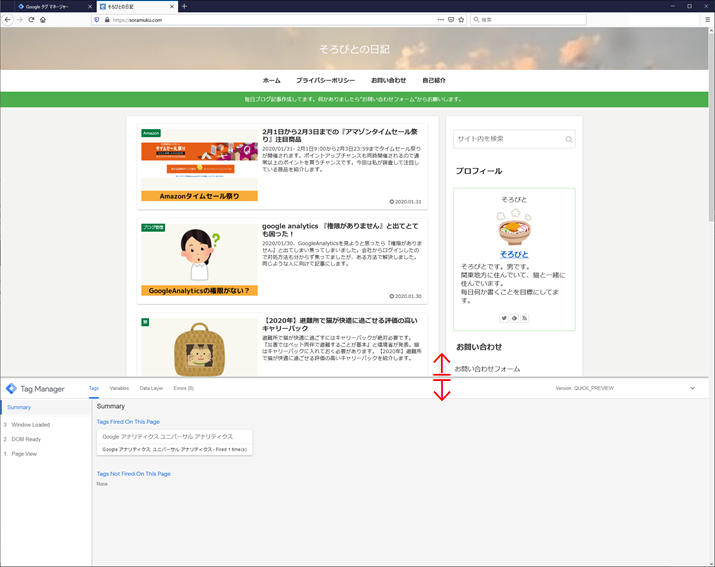Image resolution: width=715 pixels, height=567 pixels.
Task: Click the cat carrier basket thumbnail
Action: (x=199, y=348)
